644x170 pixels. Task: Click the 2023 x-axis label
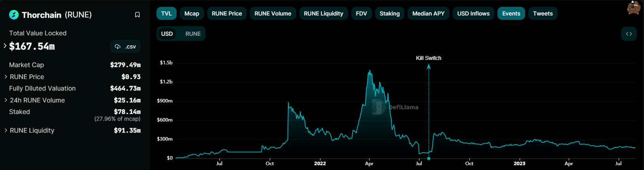(x=520, y=163)
